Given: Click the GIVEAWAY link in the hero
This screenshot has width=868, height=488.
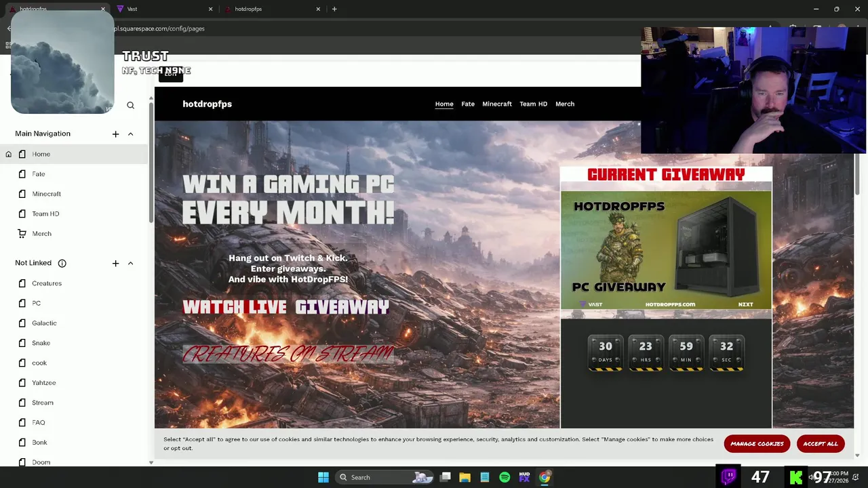Looking at the screenshot, I should click(342, 307).
